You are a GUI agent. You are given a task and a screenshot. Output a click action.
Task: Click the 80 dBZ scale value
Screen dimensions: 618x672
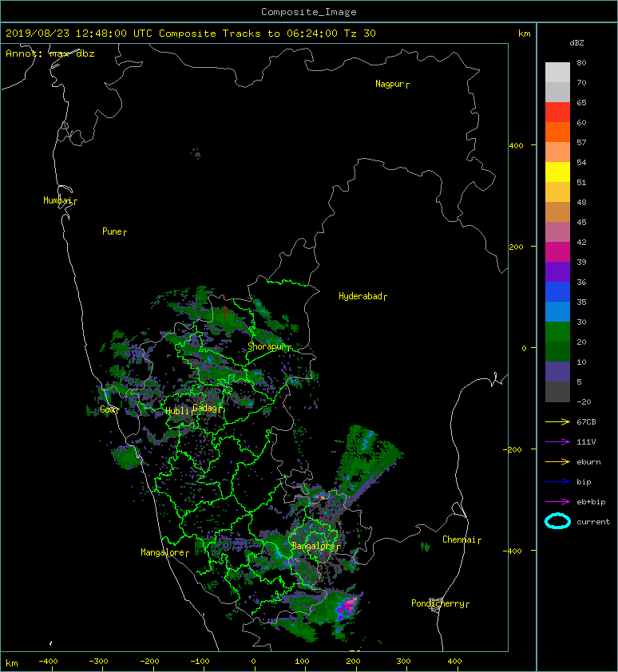(581, 62)
